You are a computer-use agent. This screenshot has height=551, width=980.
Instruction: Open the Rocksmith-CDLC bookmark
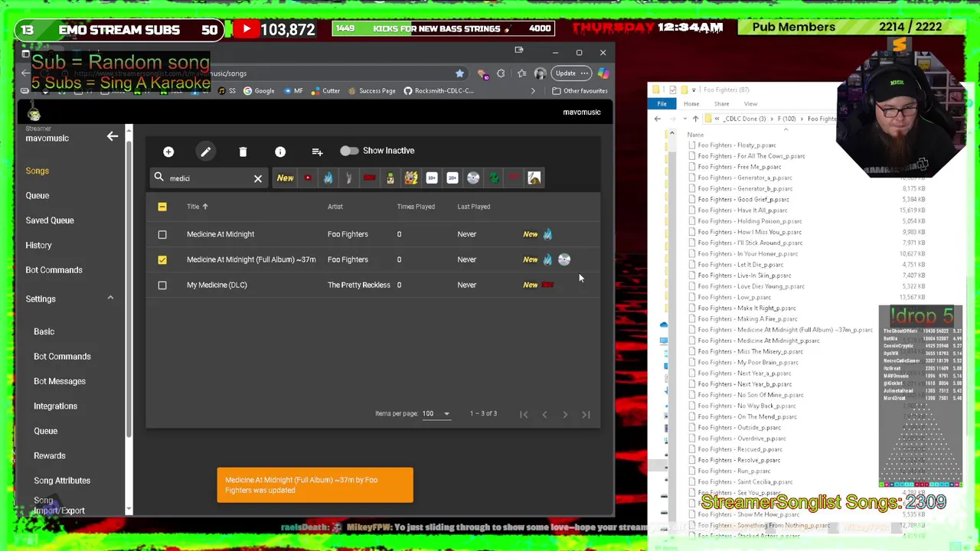coord(439,91)
